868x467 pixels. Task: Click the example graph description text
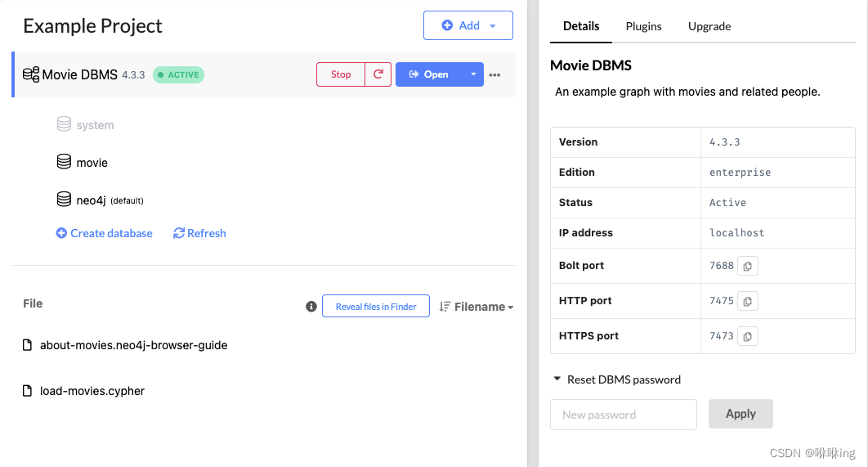pyautogui.click(x=687, y=92)
